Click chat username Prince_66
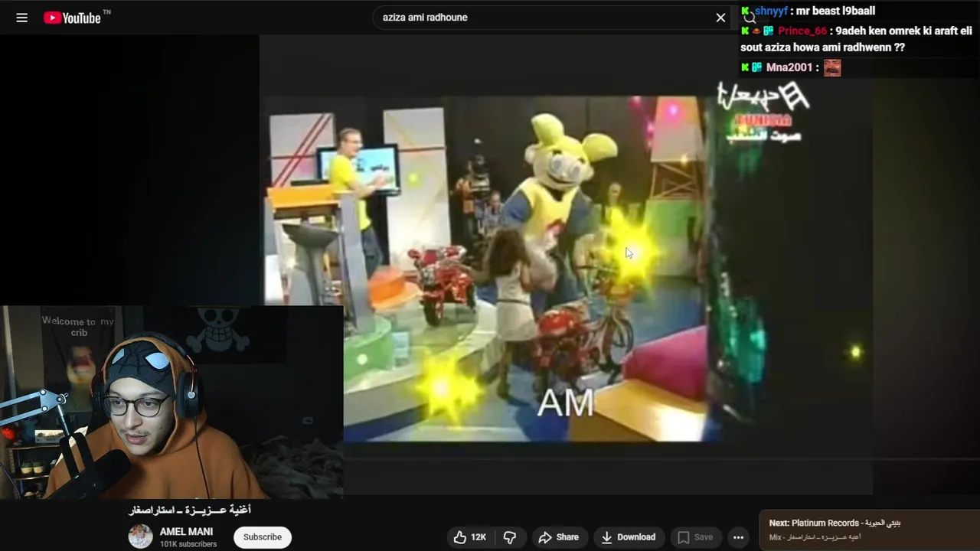This screenshot has width=980, height=551. [x=802, y=31]
